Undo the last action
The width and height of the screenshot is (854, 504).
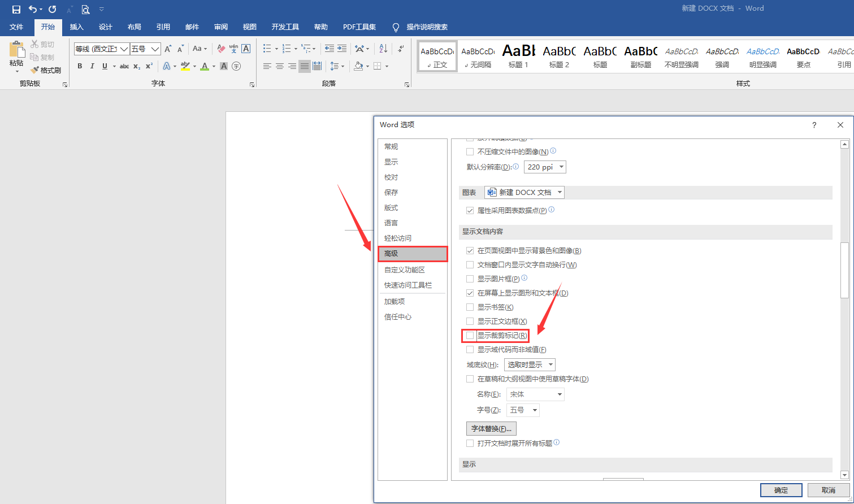33,9
